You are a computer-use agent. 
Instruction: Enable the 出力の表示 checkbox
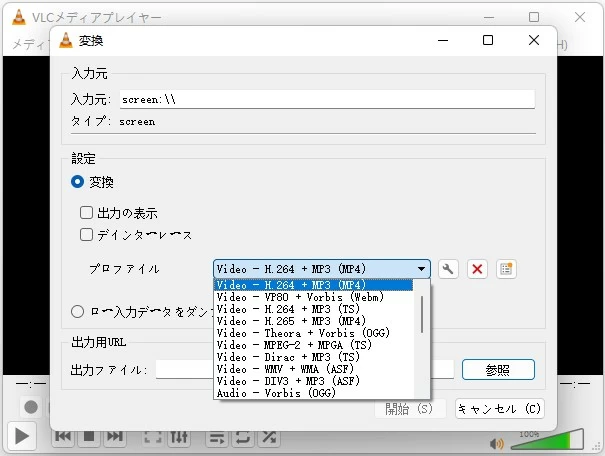(x=87, y=213)
